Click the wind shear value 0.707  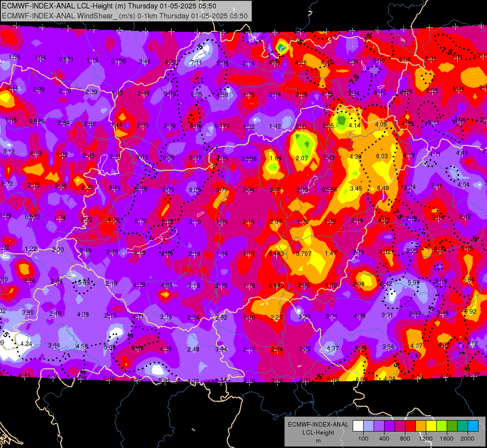(304, 254)
